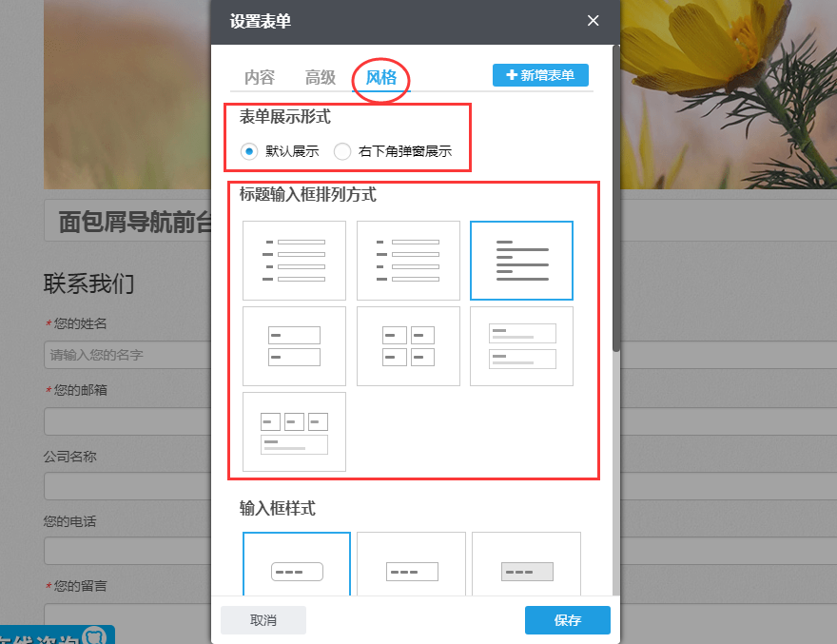
Task: Choose the wide underlined inputs layout
Action: click(x=521, y=345)
